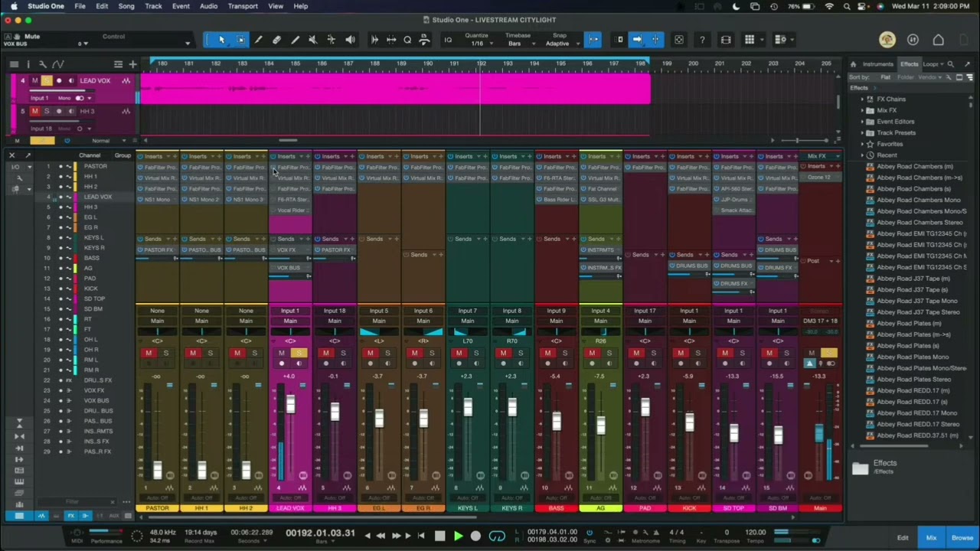Click Return to Zero transport button
Viewport: 980px width, 551px height.
tap(420, 536)
